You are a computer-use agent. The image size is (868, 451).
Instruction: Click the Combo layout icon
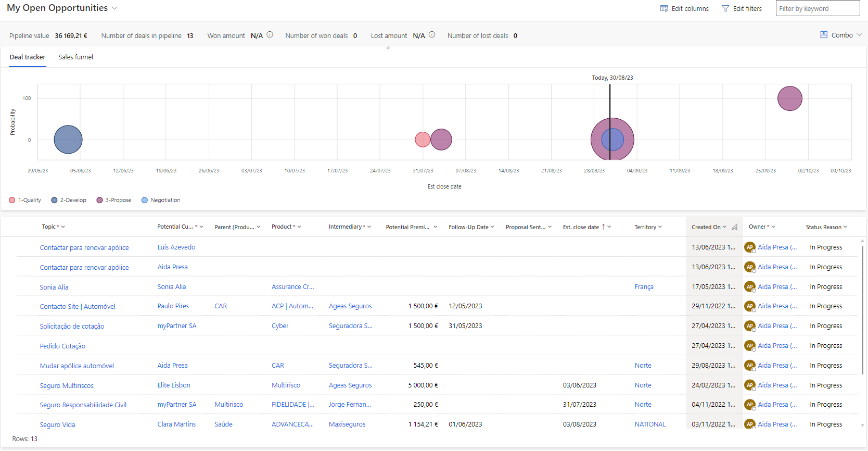pyautogui.click(x=824, y=35)
